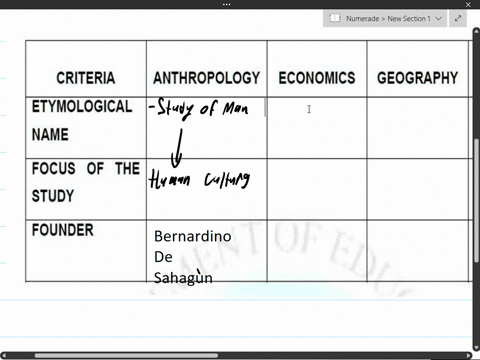Click the vertical scrollbar down arrow
Screen dimensions: 480x360
coord(476,348)
